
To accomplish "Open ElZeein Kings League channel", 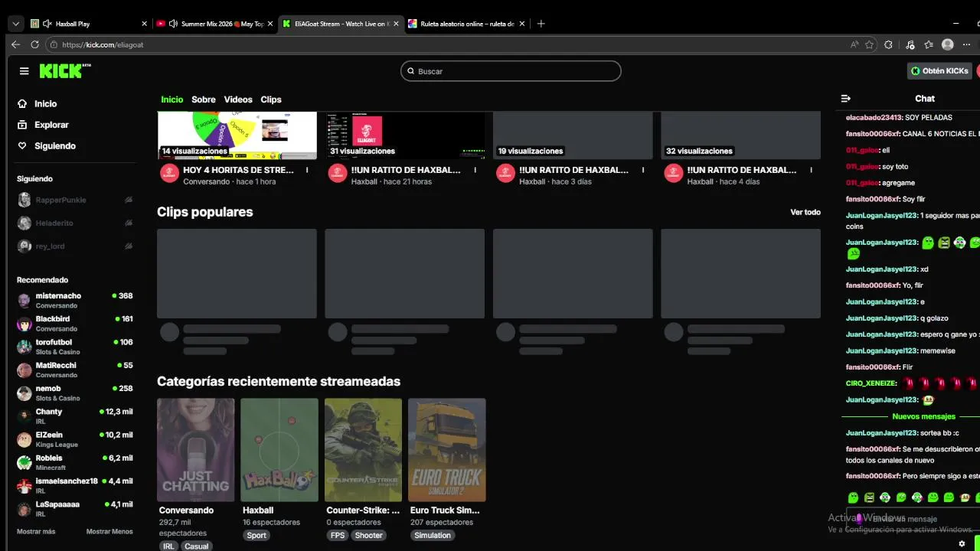I will pos(75,439).
